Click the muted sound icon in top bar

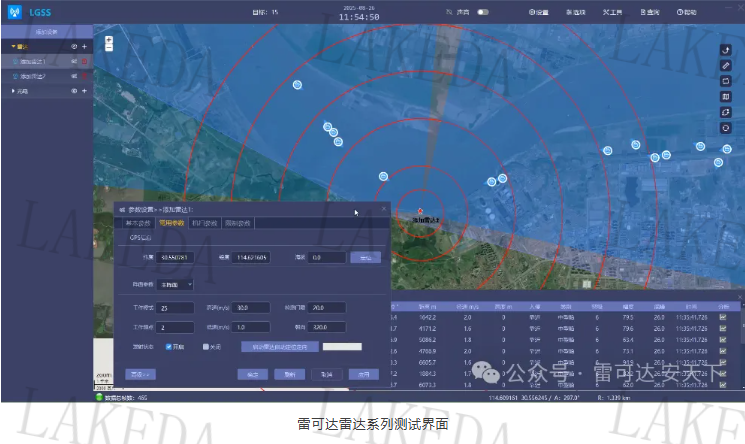click(449, 12)
